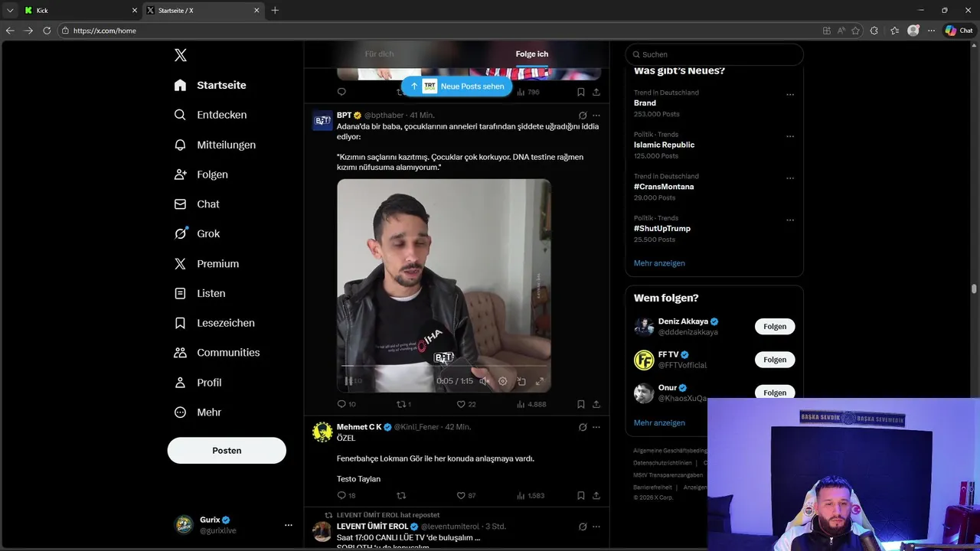Open the Startseite home page
The width and height of the screenshot is (980, 551).
pos(211,85)
